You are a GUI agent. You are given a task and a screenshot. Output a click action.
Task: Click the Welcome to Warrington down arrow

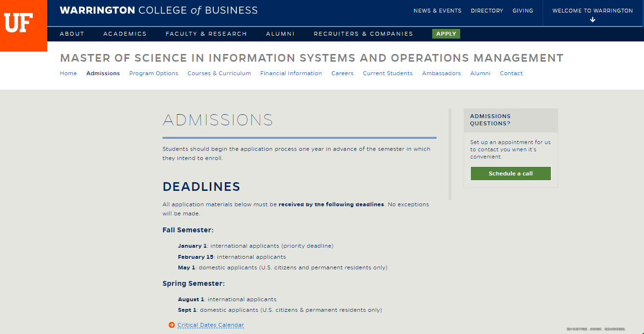tap(593, 20)
